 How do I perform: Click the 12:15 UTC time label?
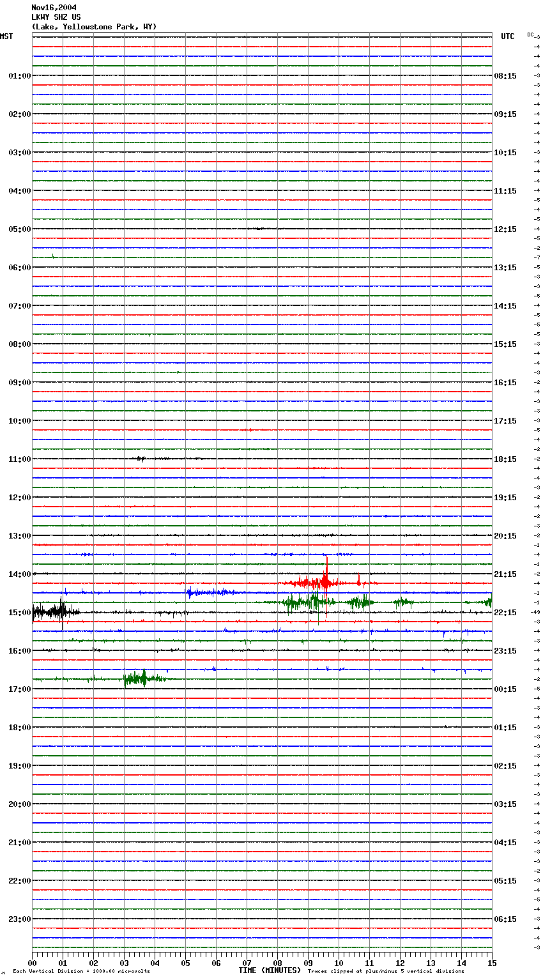coord(505,229)
